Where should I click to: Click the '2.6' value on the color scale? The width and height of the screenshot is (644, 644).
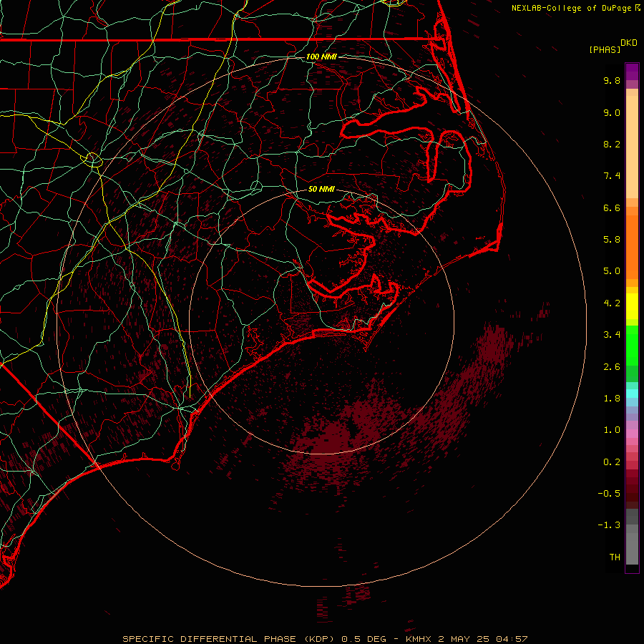coord(612,366)
